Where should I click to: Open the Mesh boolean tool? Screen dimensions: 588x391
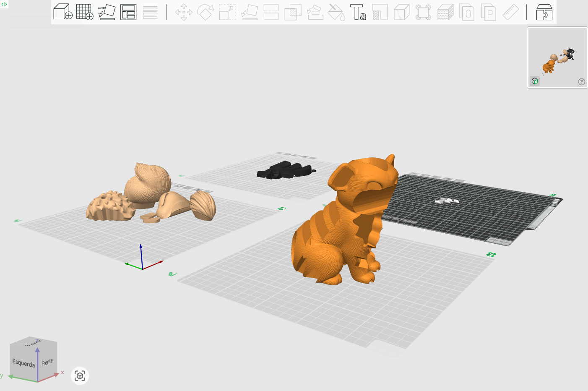[x=293, y=12]
